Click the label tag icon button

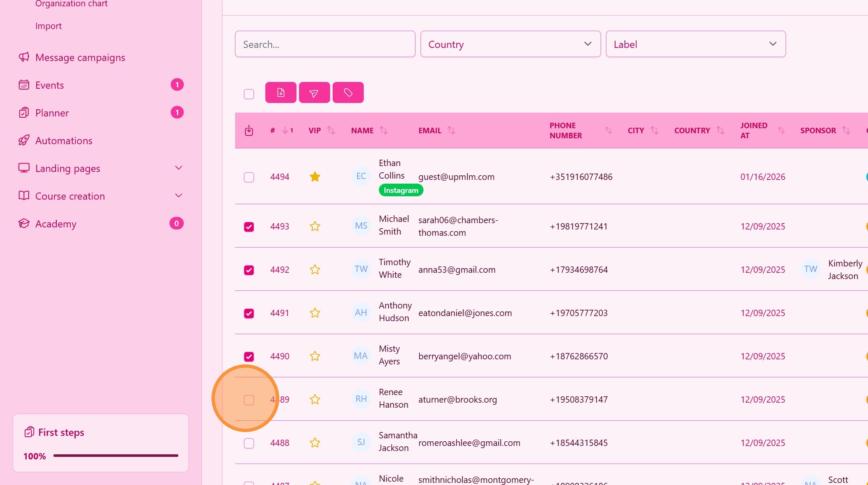348,92
